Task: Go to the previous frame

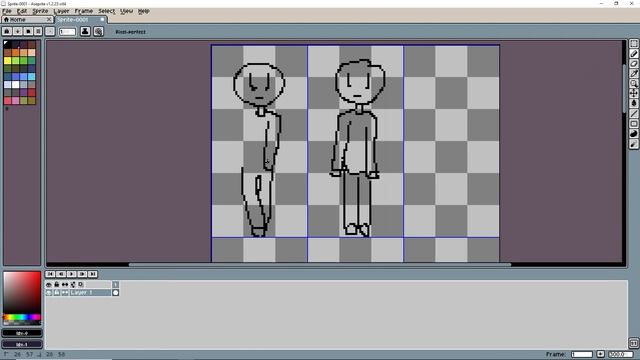Action: 61,274
